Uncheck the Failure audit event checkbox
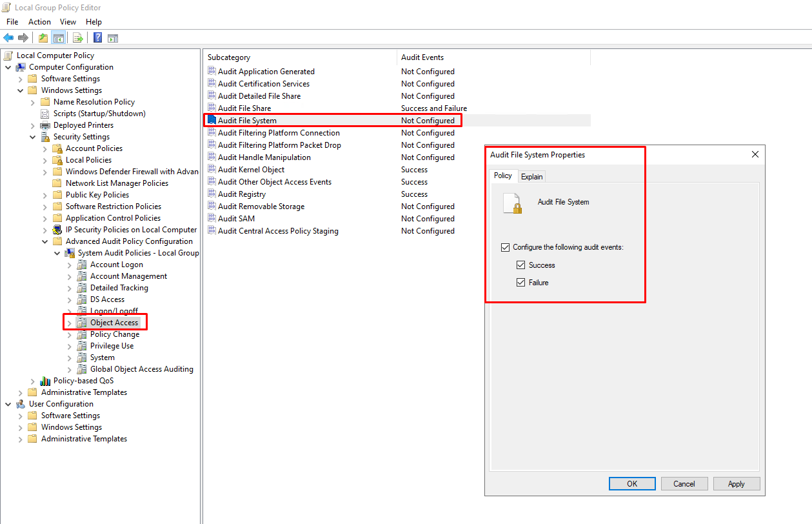The height and width of the screenshot is (524, 812). 520,283
